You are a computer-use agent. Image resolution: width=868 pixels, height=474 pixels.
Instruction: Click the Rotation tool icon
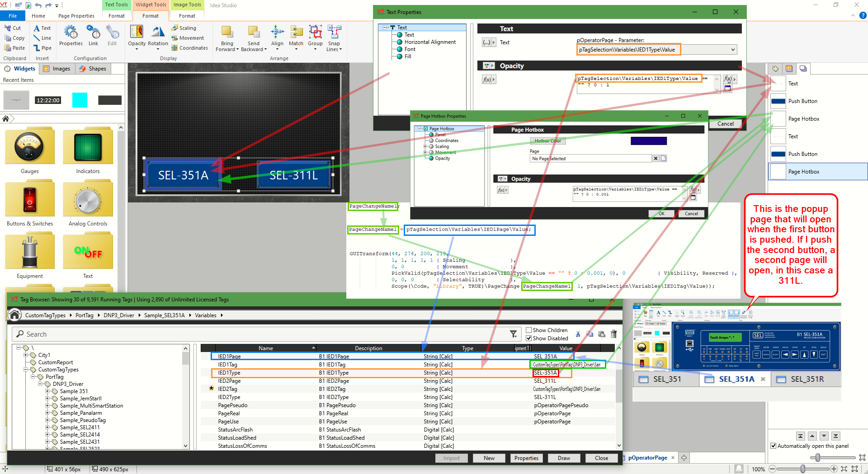(x=158, y=33)
